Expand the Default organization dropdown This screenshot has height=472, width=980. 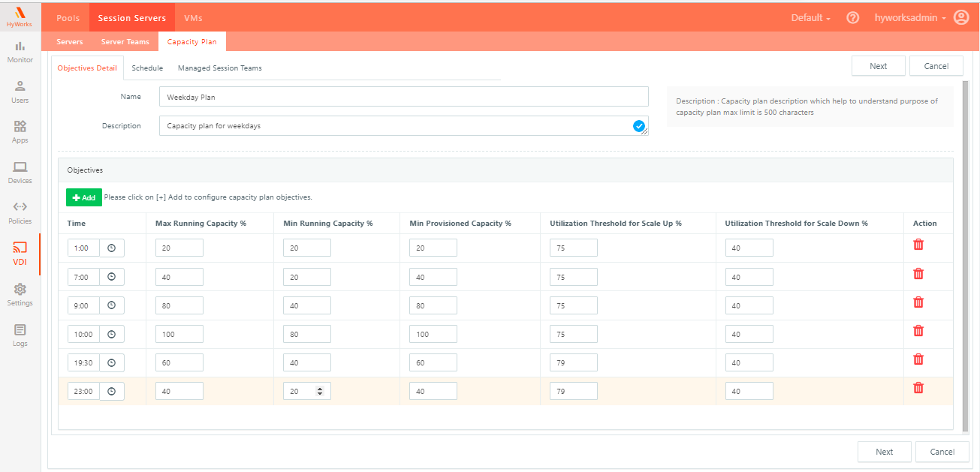[810, 17]
